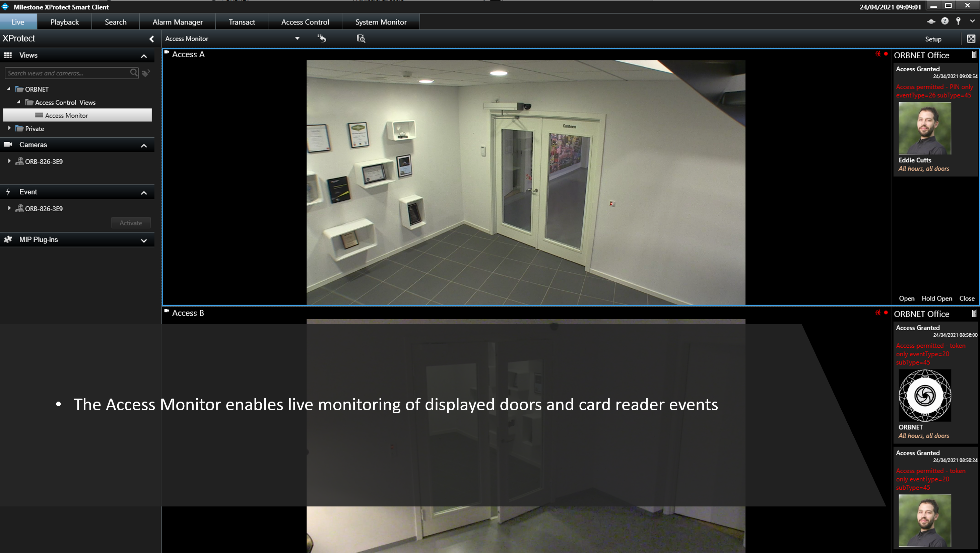Image resolution: width=980 pixels, height=553 pixels.
Task: Click the MIP Plug-ins puzzle icon
Action: pyautogui.click(x=8, y=239)
